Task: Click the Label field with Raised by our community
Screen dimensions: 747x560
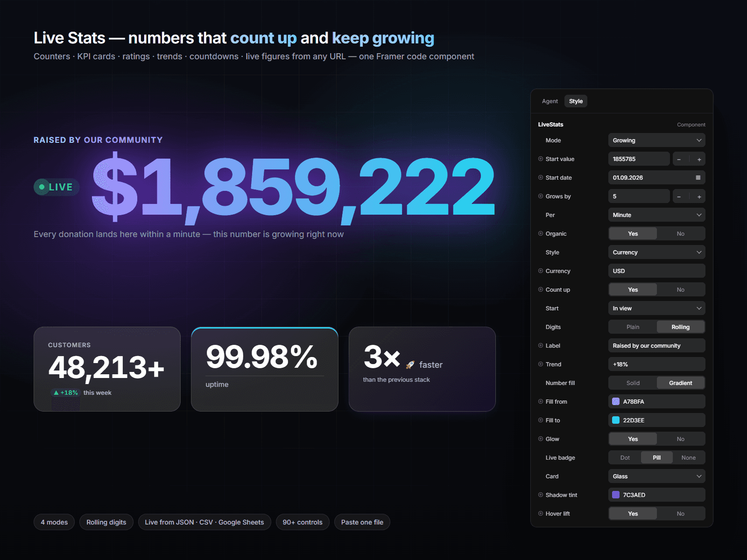Action: coord(656,346)
